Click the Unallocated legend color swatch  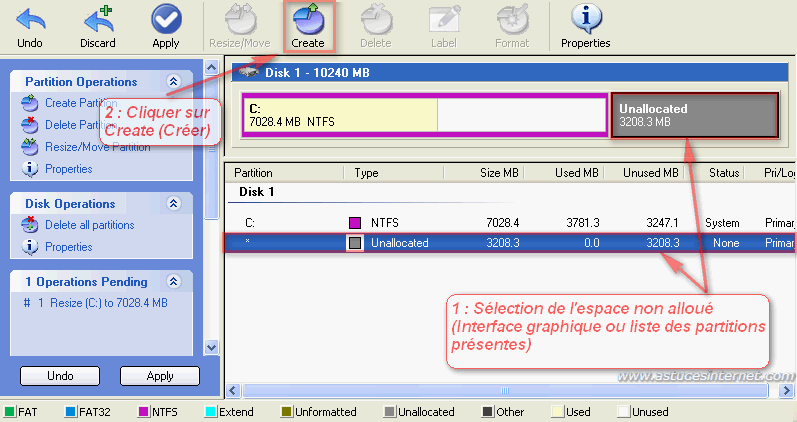click(x=389, y=411)
